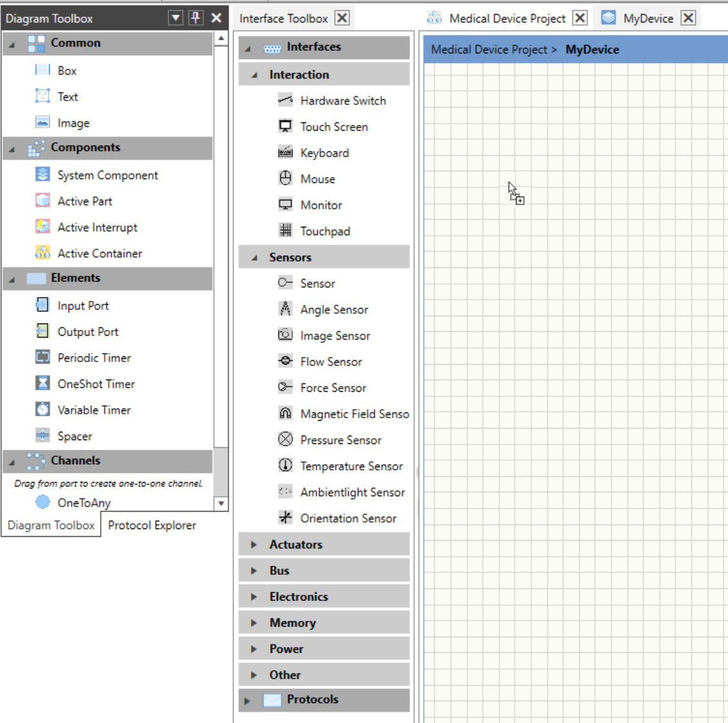This screenshot has height=723, width=728.
Task: Select the MyDevice document tab
Action: point(648,19)
